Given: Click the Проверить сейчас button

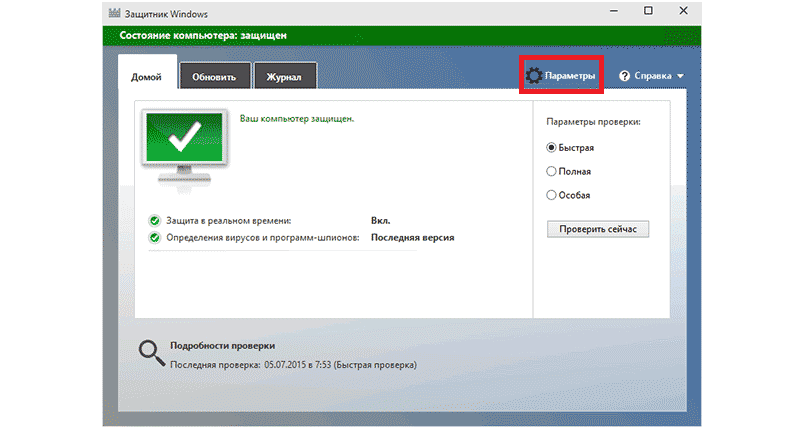Looking at the screenshot, I should coord(598,229).
